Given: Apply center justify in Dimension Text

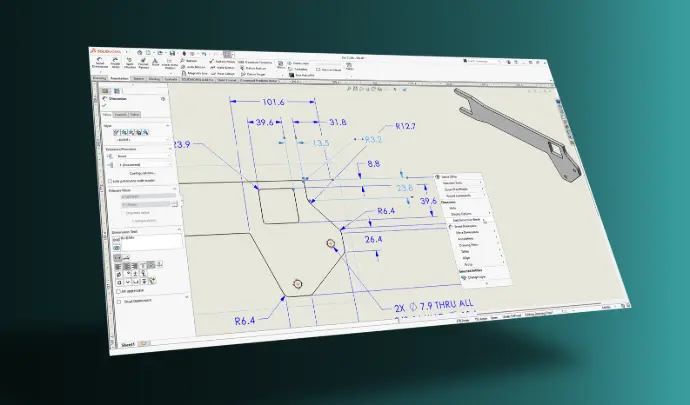Looking at the screenshot, I should coord(127,266).
